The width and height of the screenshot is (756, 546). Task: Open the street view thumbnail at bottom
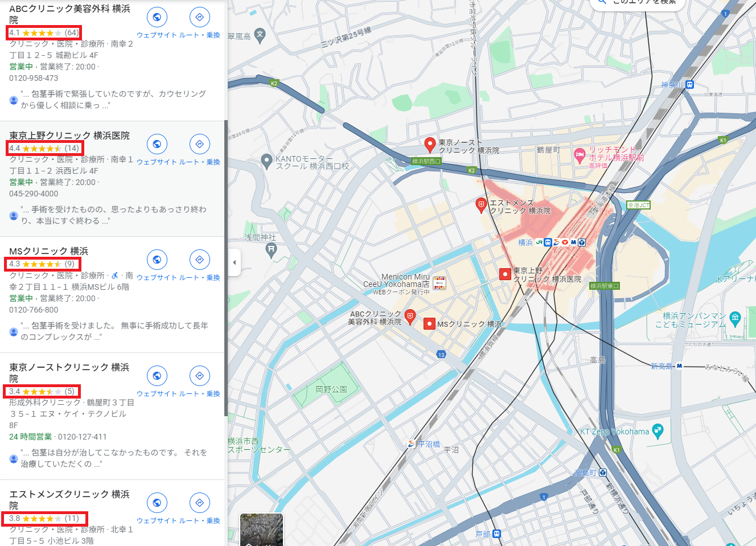[x=262, y=529]
